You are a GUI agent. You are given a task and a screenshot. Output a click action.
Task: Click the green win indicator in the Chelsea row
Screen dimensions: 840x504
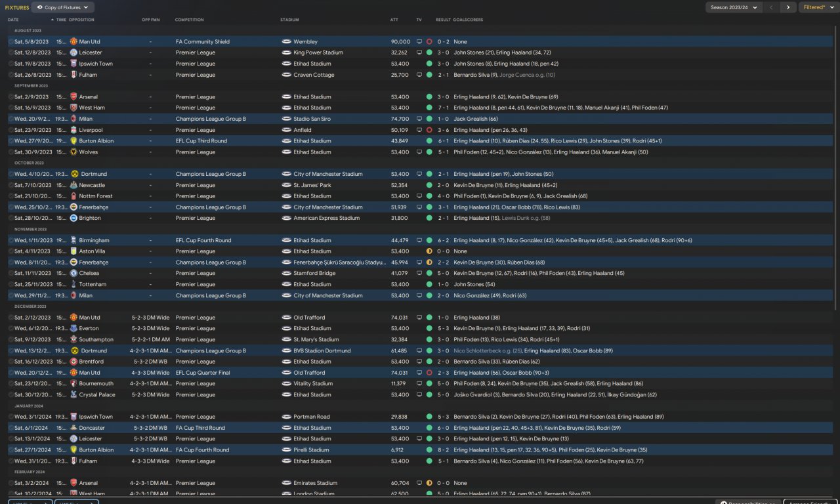(429, 273)
